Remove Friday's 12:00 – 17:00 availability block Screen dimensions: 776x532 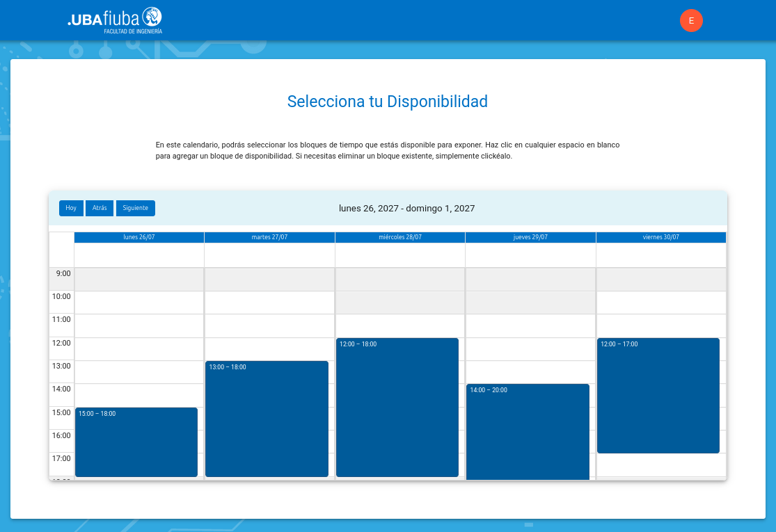(658, 396)
